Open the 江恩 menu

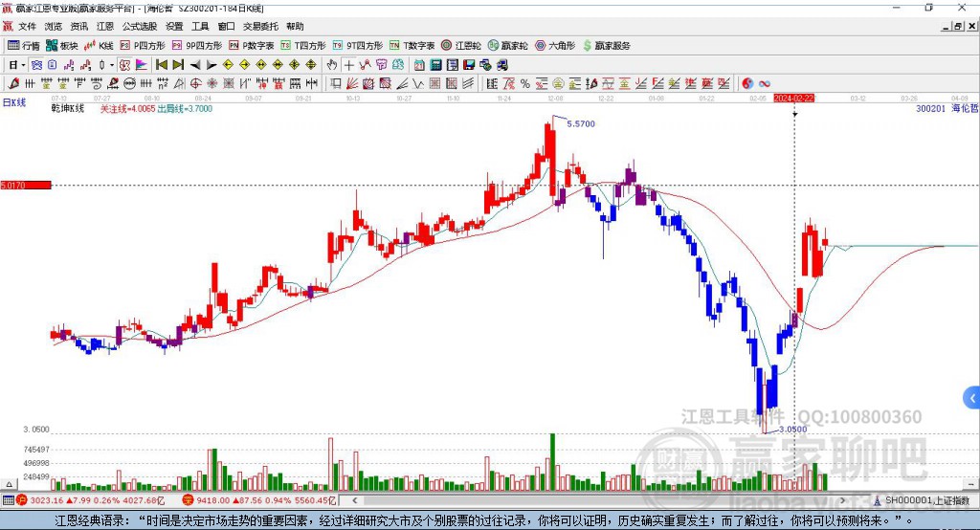coord(105,26)
